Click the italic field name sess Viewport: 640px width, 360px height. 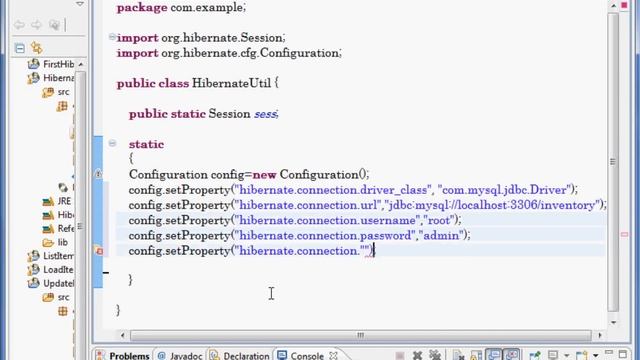(265, 114)
